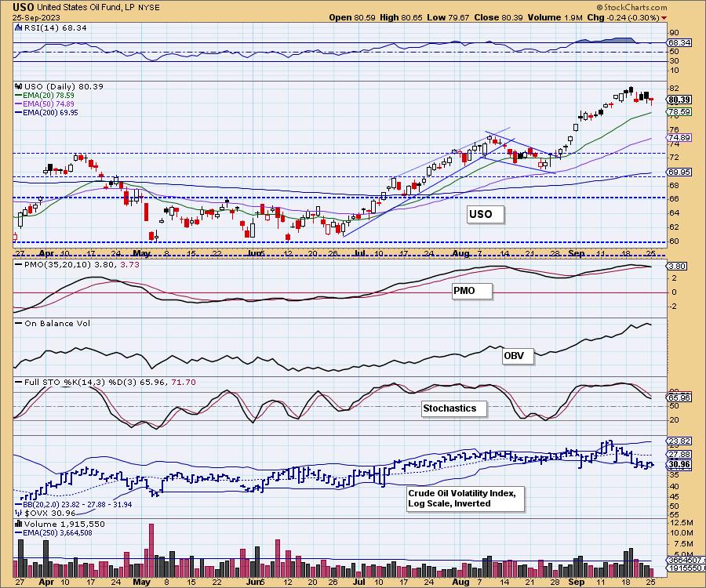Viewport: 706px width, 588px height.
Task: Click the green EMA(20) line swatch in the legend
Action: (18, 96)
